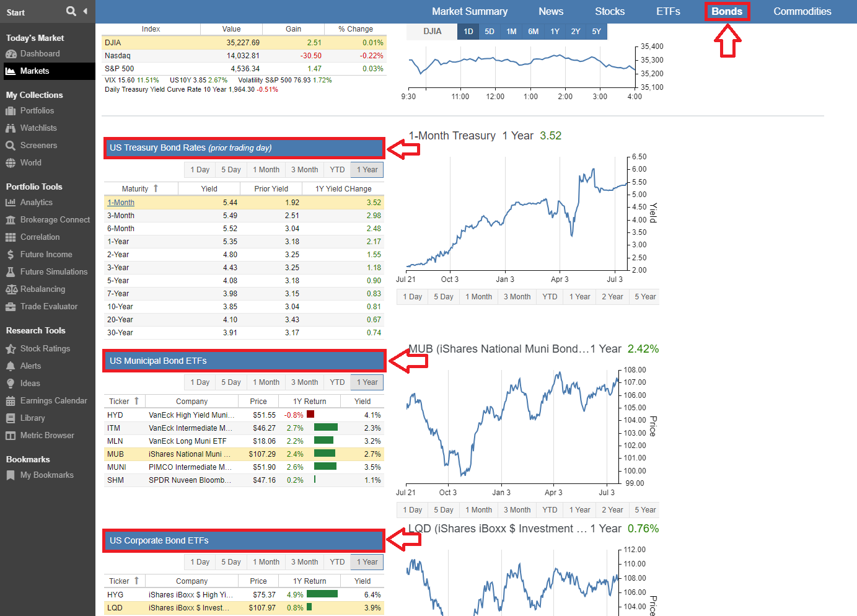Image resolution: width=857 pixels, height=616 pixels.
Task: Switch to Commodities tab
Action: tap(802, 11)
